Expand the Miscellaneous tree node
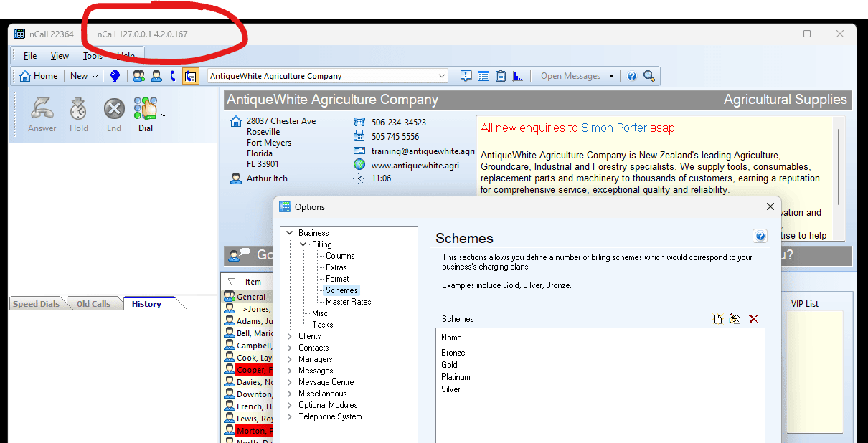 290,394
